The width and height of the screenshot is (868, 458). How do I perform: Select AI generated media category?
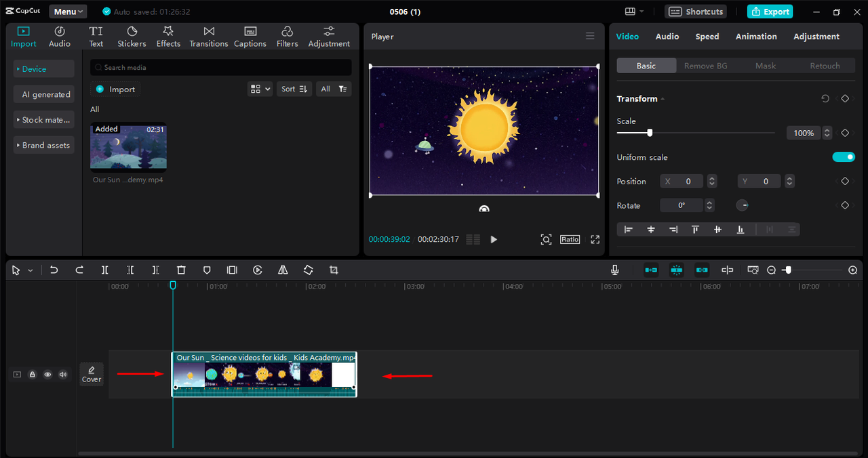click(44, 94)
